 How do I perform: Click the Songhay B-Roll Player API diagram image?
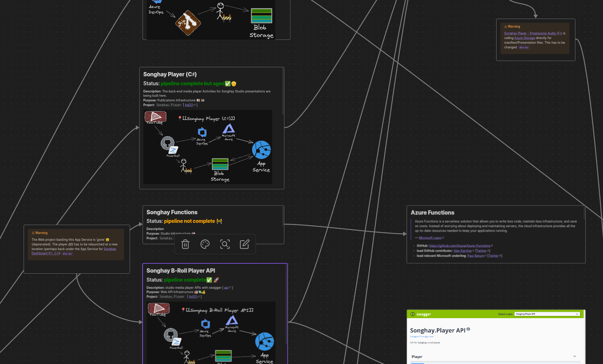(x=211, y=333)
